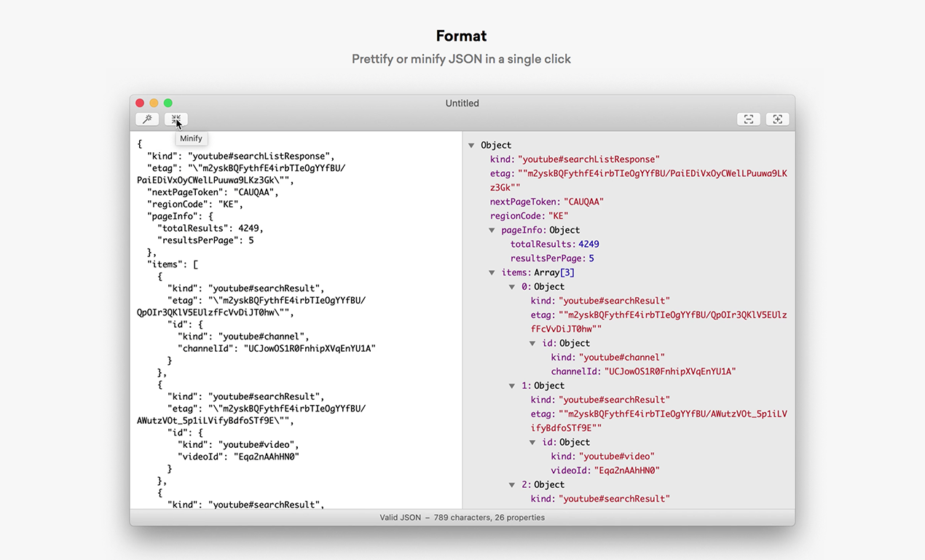
Task: Collapse the pageInfo Object node
Action: tap(492, 229)
